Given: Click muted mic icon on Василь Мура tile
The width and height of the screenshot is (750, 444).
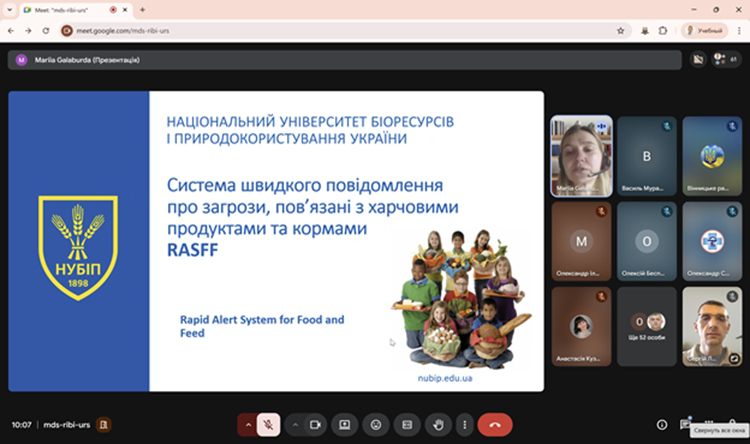Looking at the screenshot, I should pos(667,126).
